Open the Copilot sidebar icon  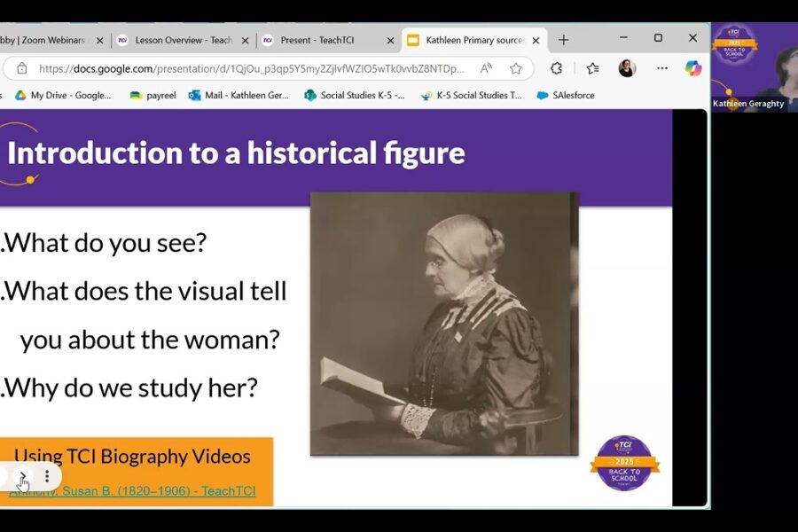point(693,68)
